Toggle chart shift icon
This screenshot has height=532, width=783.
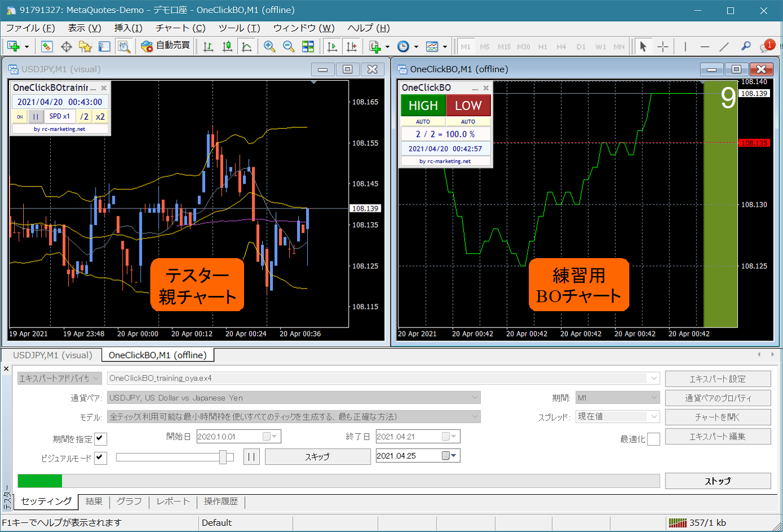tap(351, 46)
